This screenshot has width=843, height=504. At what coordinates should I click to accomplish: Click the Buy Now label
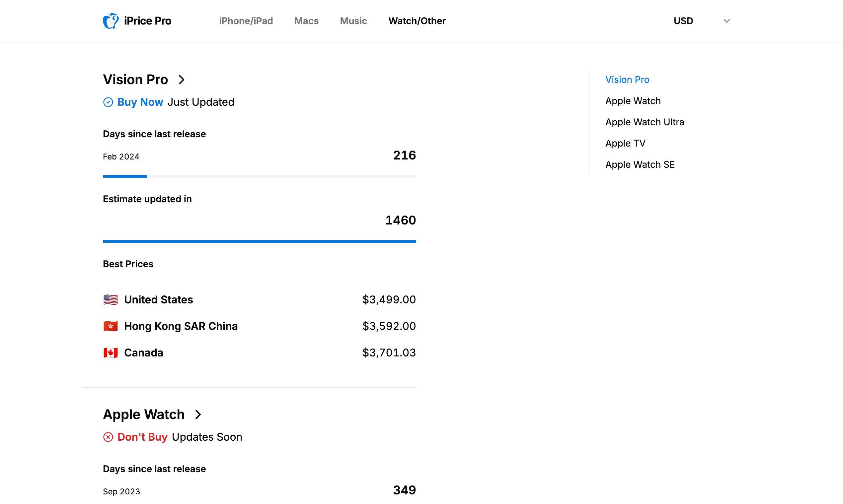[140, 102]
